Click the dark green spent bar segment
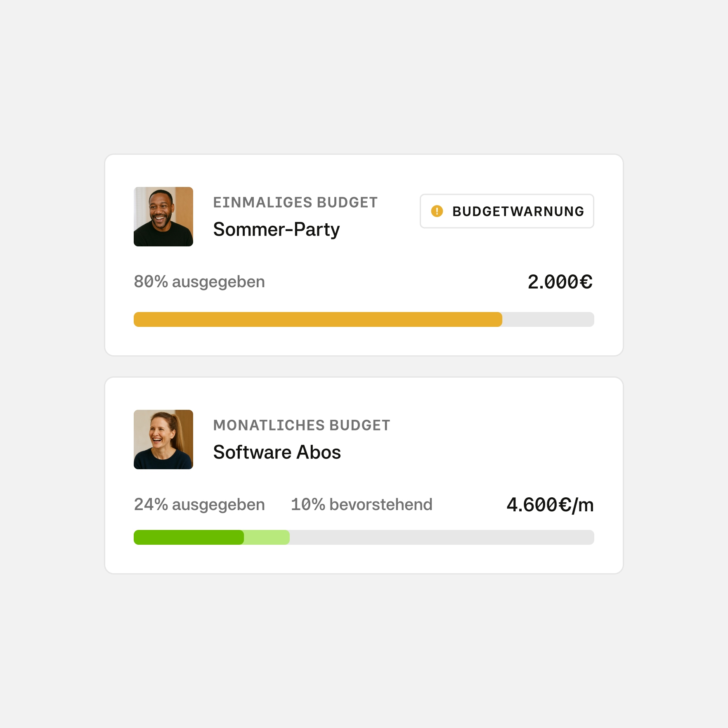 tap(189, 537)
